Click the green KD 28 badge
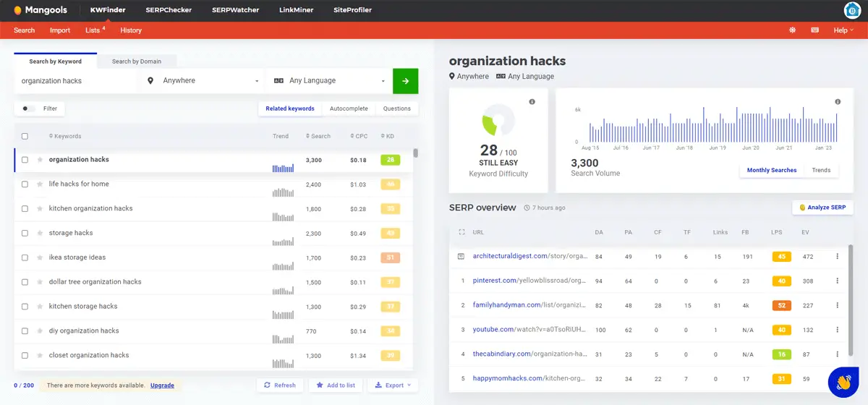Screen dimensions: 868x405 tap(390, 160)
